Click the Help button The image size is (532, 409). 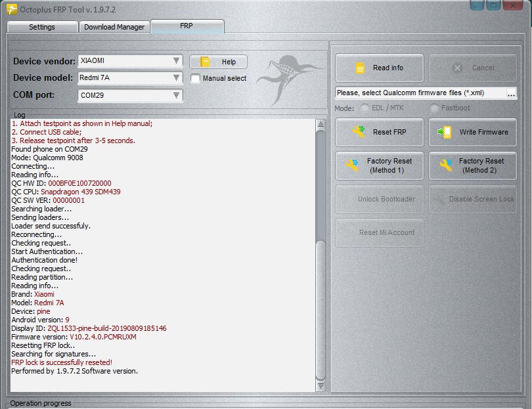[218, 62]
